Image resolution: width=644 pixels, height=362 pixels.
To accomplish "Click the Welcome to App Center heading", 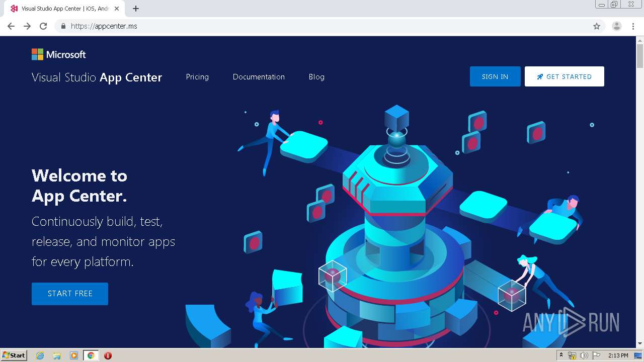I will [x=79, y=186].
